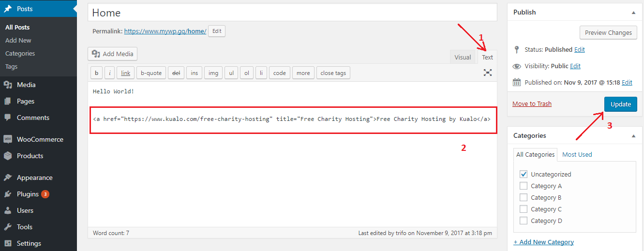Click the Status key icon in Publish box
Viewport: 644px width, 251px height.
pos(516,49)
